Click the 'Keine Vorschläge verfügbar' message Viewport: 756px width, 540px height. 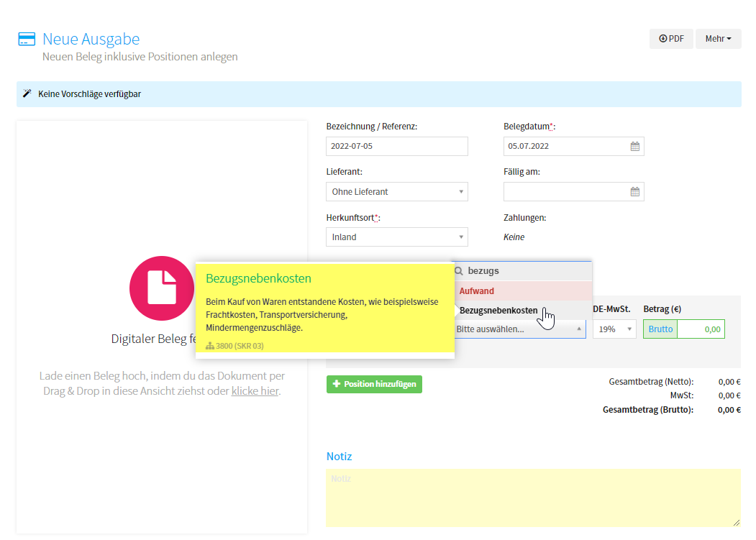pyautogui.click(x=90, y=94)
